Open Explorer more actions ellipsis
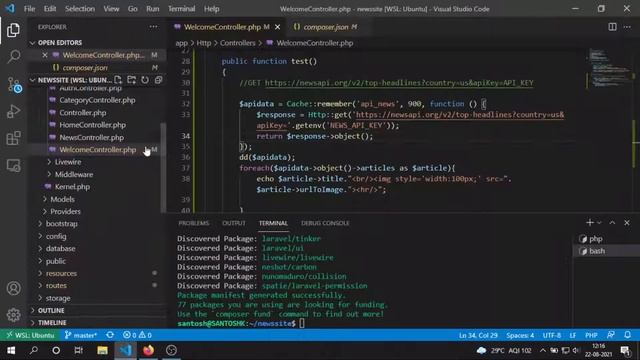The image size is (640, 360). coord(153,27)
